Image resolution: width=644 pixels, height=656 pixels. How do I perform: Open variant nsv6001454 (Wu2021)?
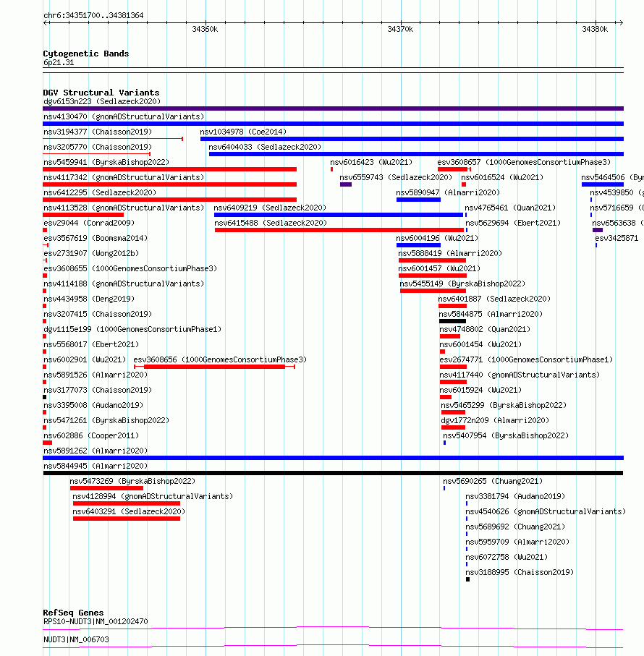pos(480,344)
